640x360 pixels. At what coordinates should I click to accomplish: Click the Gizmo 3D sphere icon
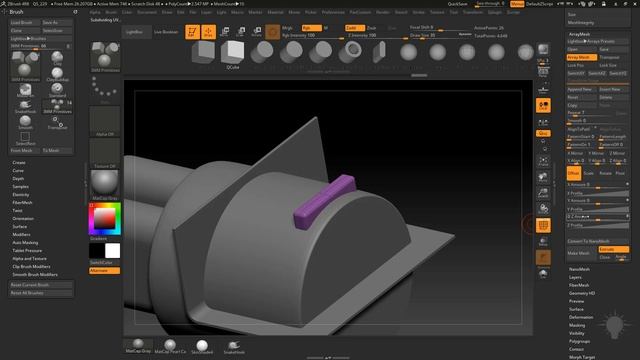272,32
